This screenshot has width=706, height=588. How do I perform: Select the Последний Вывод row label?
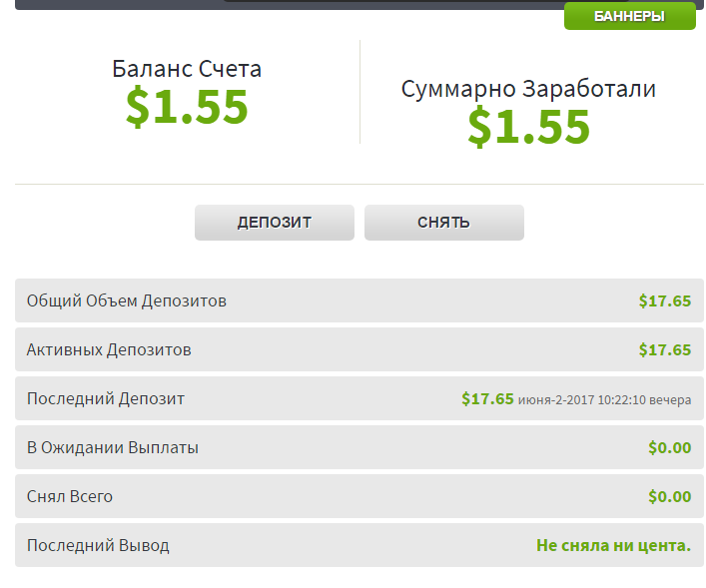tap(98, 545)
